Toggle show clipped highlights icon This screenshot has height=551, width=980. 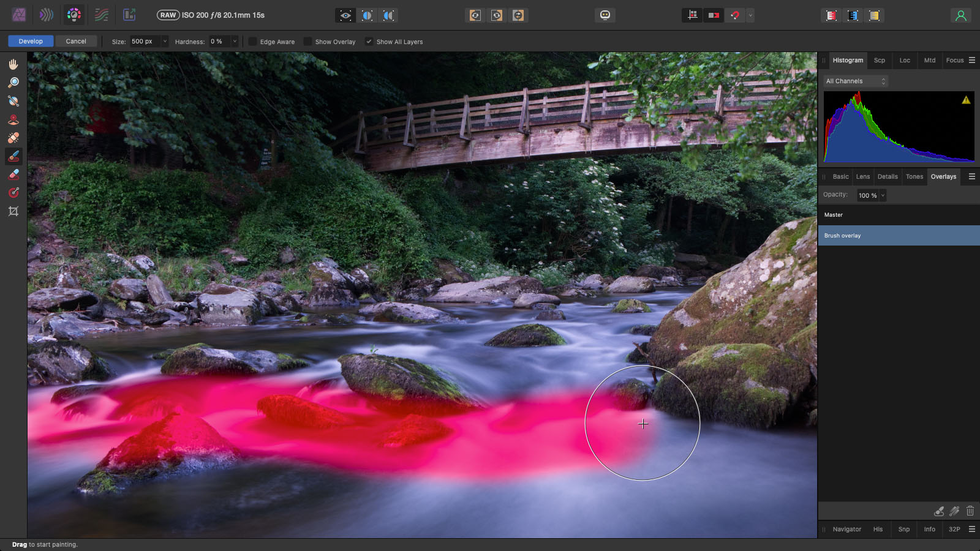[x=692, y=15]
